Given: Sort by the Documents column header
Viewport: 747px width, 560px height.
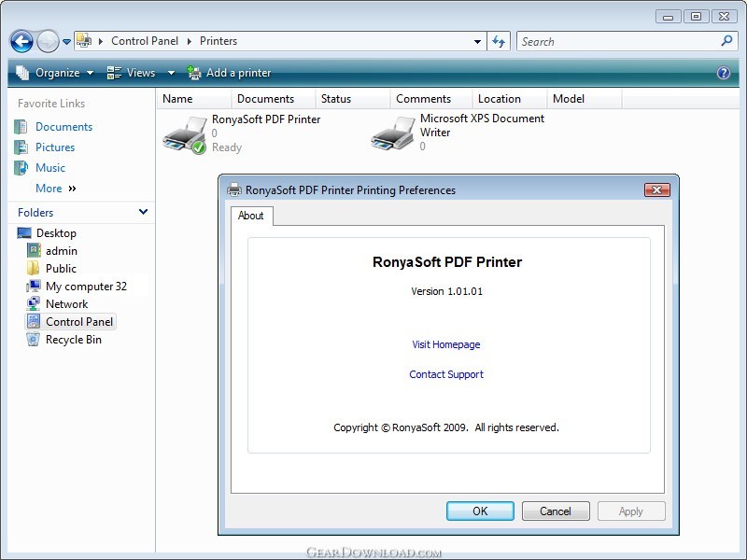Looking at the screenshot, I should click(x=273, y=99).
